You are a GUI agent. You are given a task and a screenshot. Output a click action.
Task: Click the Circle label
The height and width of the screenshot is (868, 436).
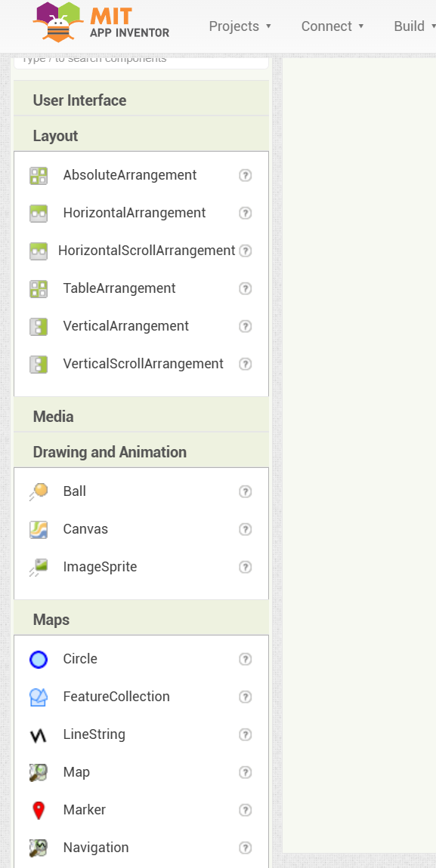(80, 659)
